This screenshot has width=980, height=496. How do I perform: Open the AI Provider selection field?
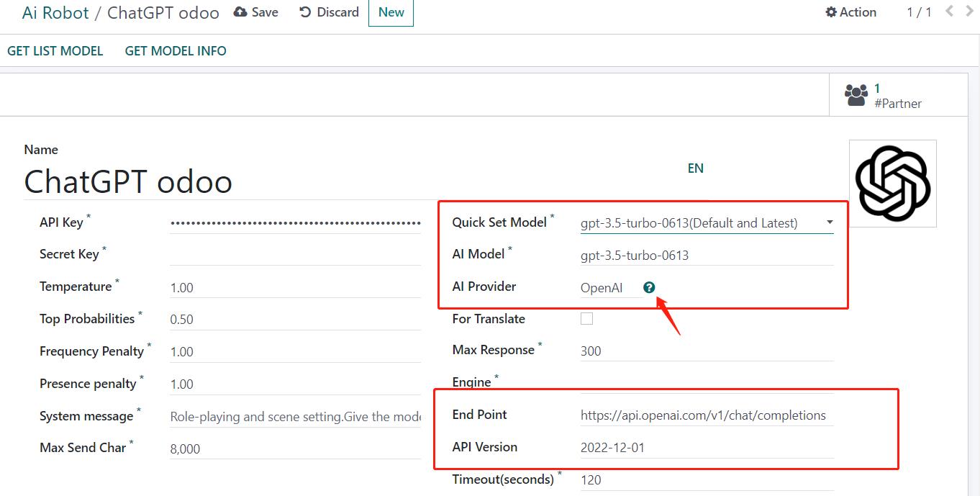pos(610,288)
